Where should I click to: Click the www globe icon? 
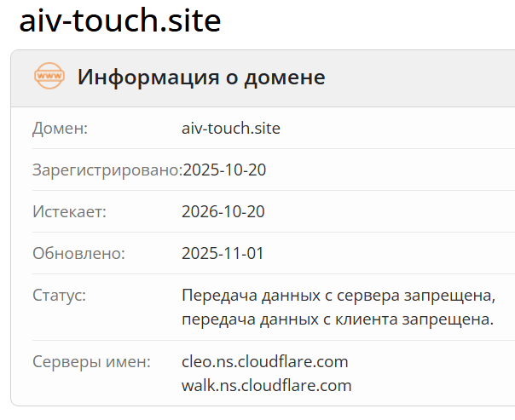tap(49, 78)
